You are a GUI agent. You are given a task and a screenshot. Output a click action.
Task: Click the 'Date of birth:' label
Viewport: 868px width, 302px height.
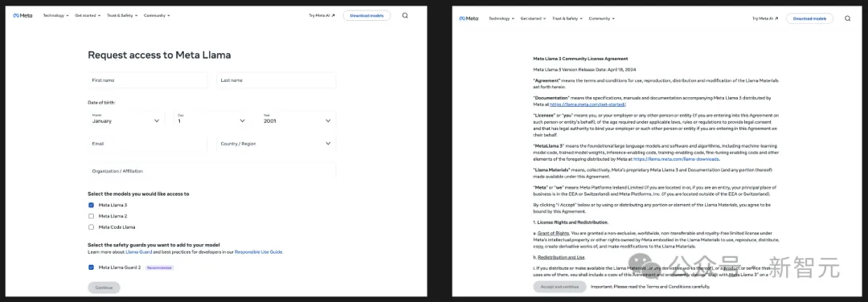point(101,102)
